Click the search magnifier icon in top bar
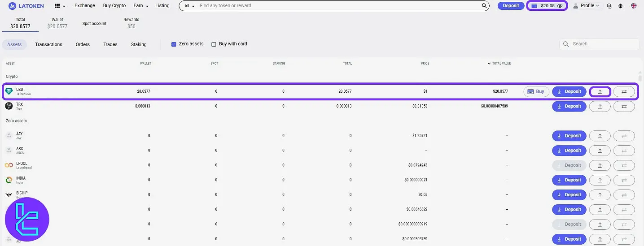This screenshot has height=246, width=644. point(484,6)
